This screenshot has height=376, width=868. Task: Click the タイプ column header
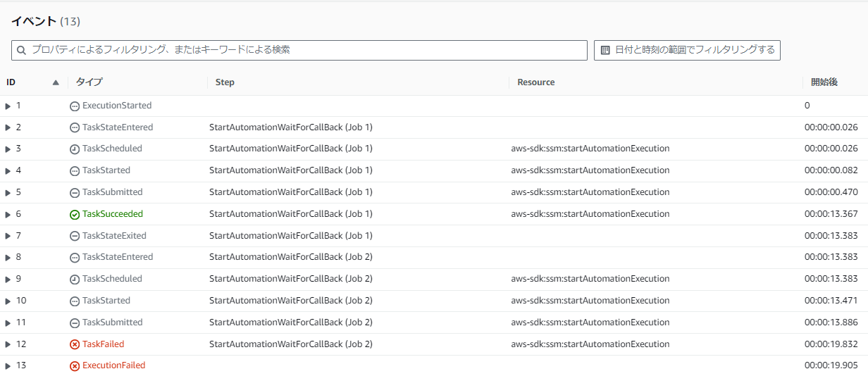pos(89,82)
